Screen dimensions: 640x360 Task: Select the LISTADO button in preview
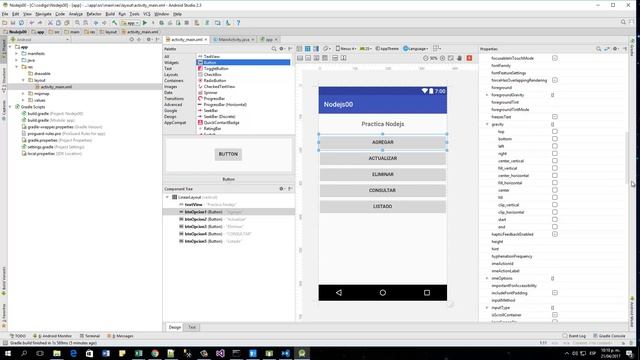pyautogui.click(x=382, y=207)
